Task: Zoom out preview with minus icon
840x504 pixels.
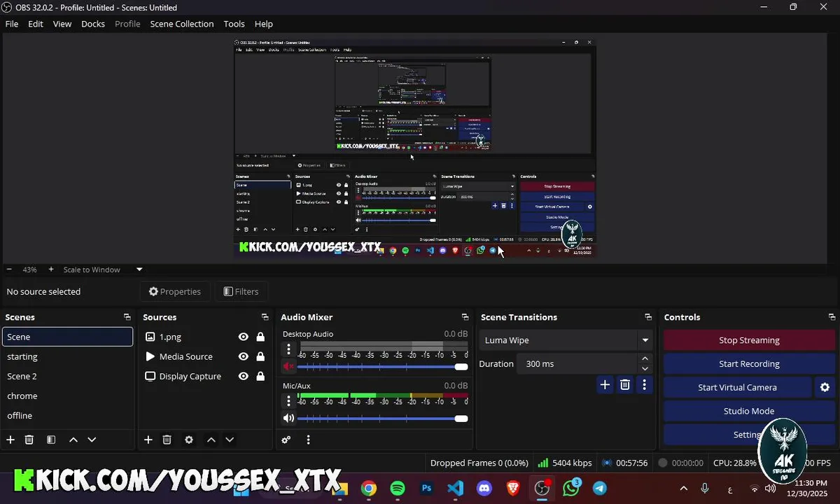Action: (x=9, y=269)
